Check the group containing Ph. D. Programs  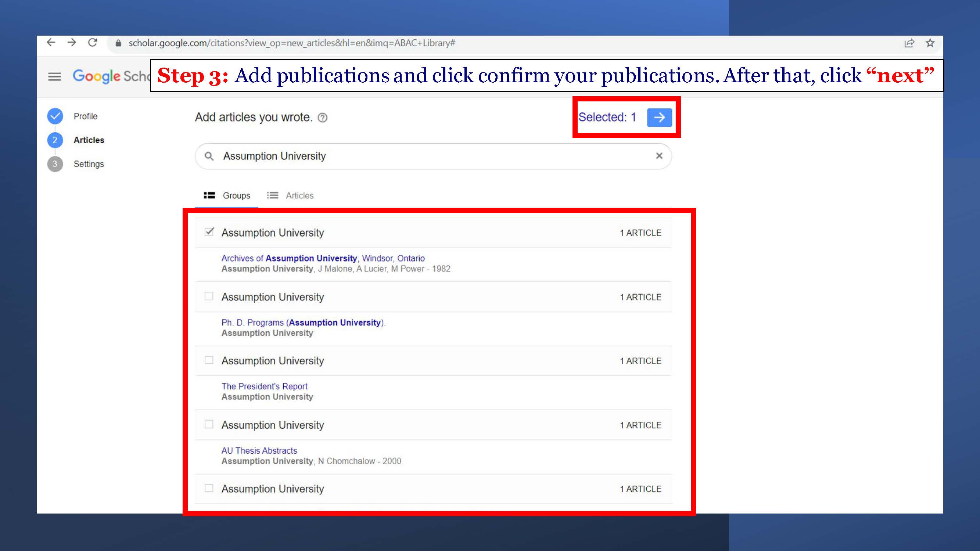[209, 296]
